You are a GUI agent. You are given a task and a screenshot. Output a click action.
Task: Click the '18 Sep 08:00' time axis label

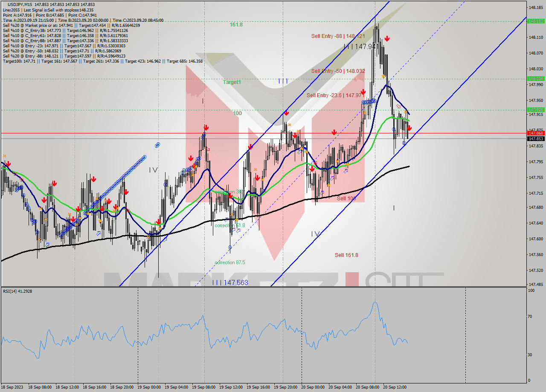(x=41, y=387)
